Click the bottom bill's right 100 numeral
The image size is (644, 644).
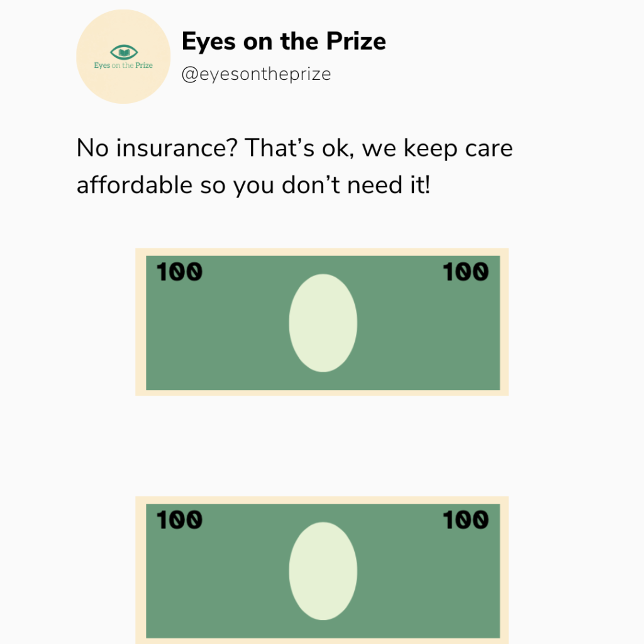coord(466,520)
